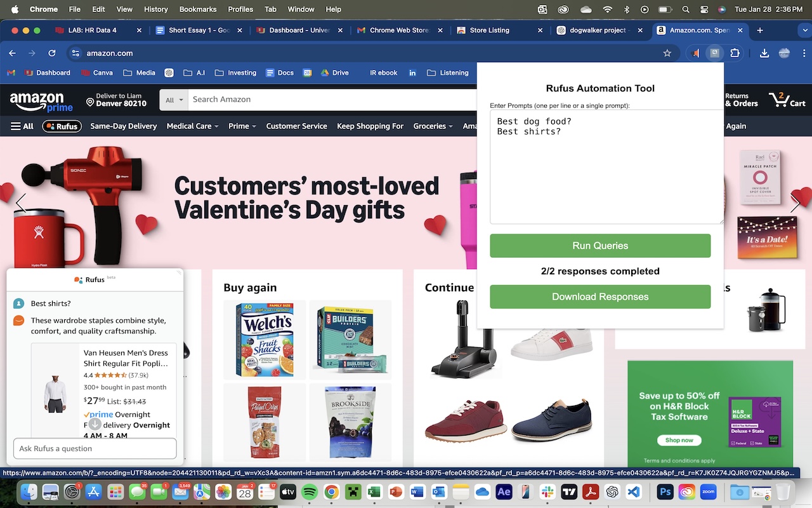Switch to the Short Essay 1 tab
This screenshot has width=812, height=508.
(x=199, y=30)
